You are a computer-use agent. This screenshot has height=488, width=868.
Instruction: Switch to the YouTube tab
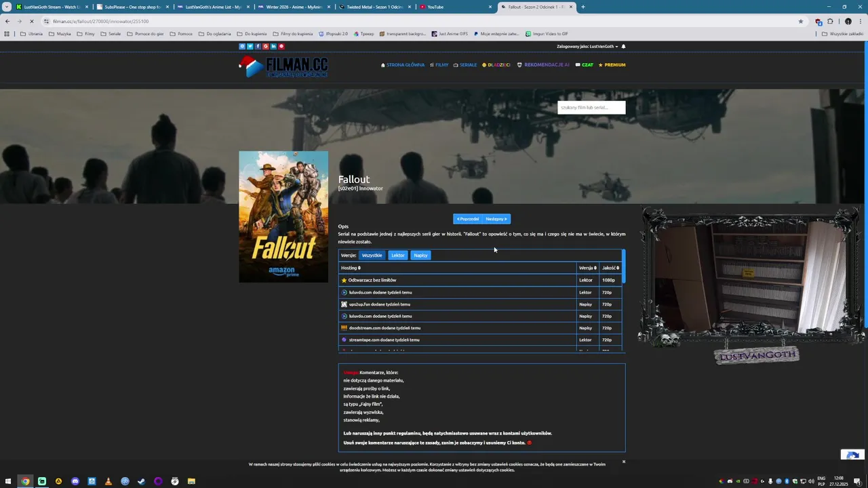tap(456, 7)
